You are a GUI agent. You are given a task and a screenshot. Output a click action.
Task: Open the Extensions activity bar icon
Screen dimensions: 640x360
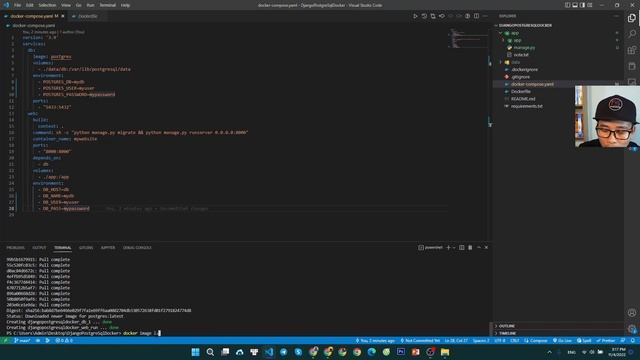(632, 50)
